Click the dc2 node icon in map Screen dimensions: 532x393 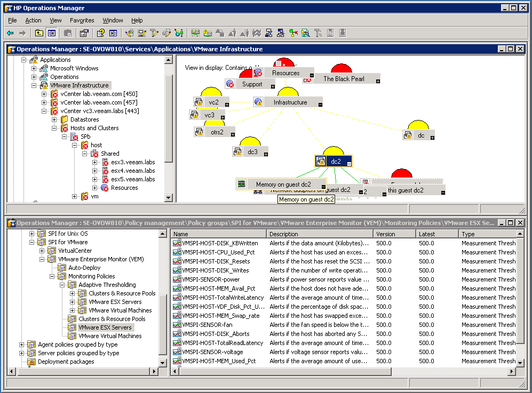click(321, 162)
